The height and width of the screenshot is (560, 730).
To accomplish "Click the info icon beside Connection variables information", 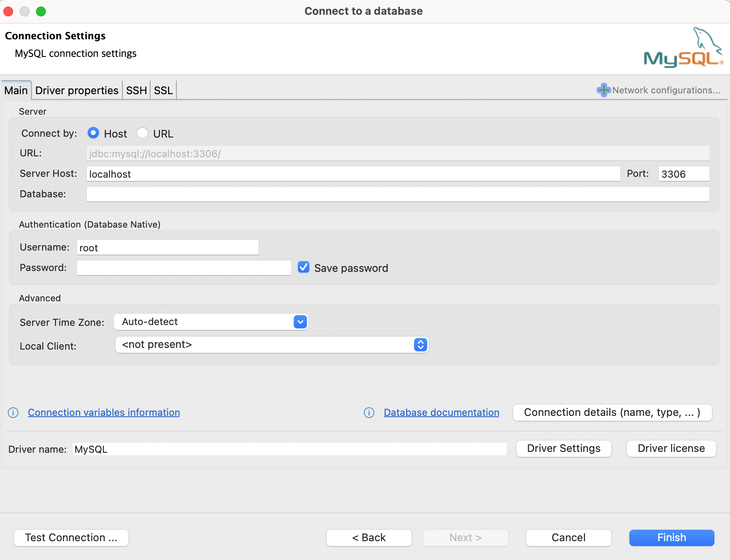I will (x=13, y=413).
